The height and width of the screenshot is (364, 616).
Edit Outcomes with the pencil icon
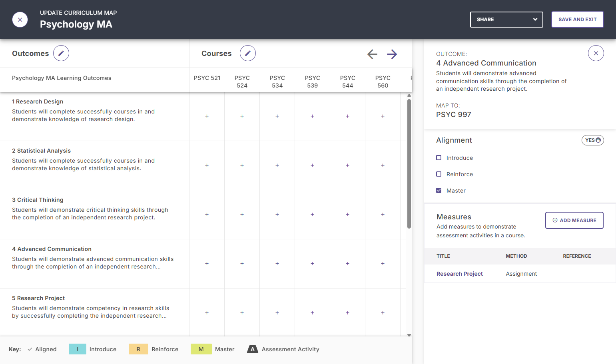point(61,53)
